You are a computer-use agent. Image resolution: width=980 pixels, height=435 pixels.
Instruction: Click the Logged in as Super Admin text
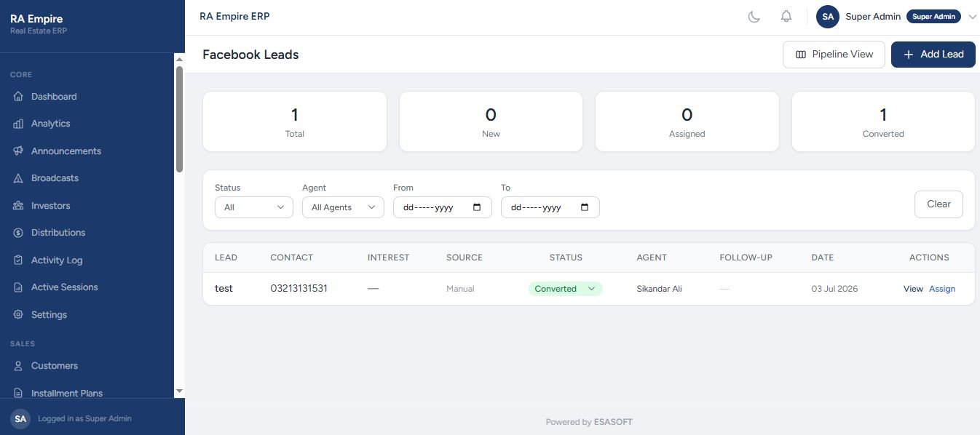[x=84, y=418]
